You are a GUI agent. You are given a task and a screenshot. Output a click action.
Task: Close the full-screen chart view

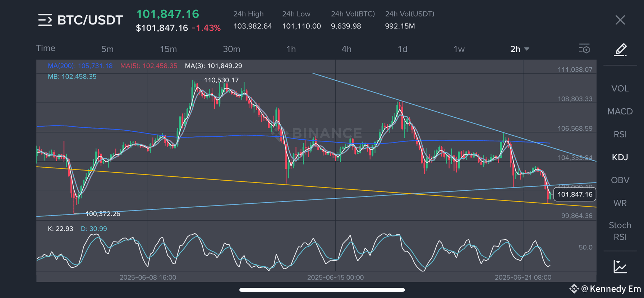(620, 20)
